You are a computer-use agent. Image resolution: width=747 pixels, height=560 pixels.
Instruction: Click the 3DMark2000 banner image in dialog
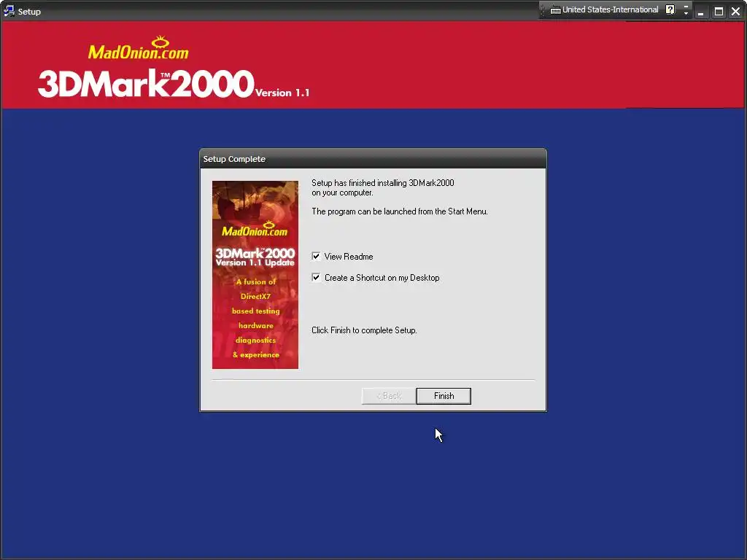(255, 275)
